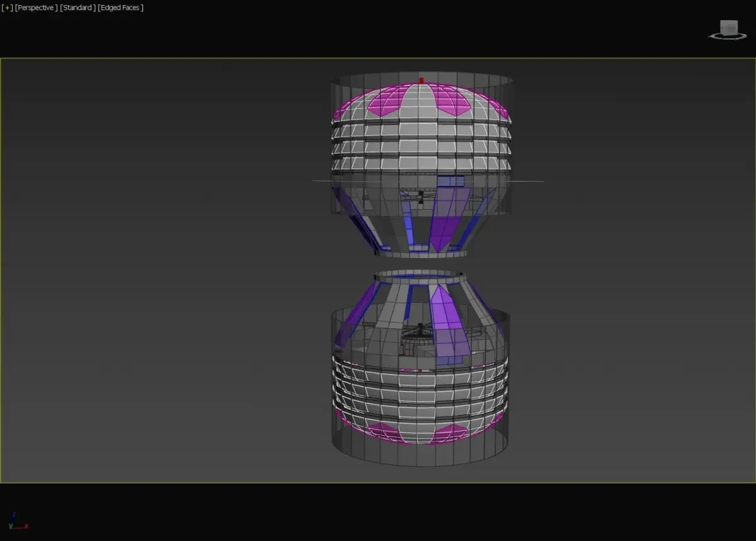Open the Edged Faces display menu
This screenshot has width=756, height=541.
coord(121,8)
